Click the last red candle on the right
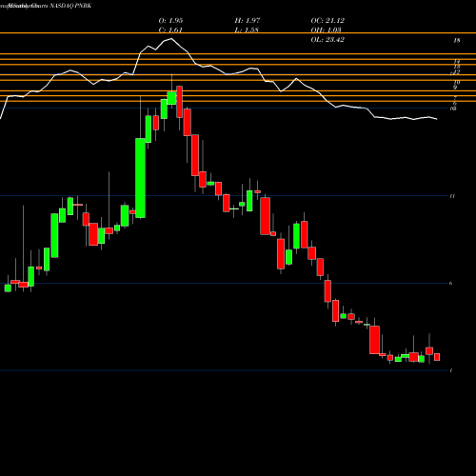The height and width of the screenshot is (476, 476). (437, 357)
